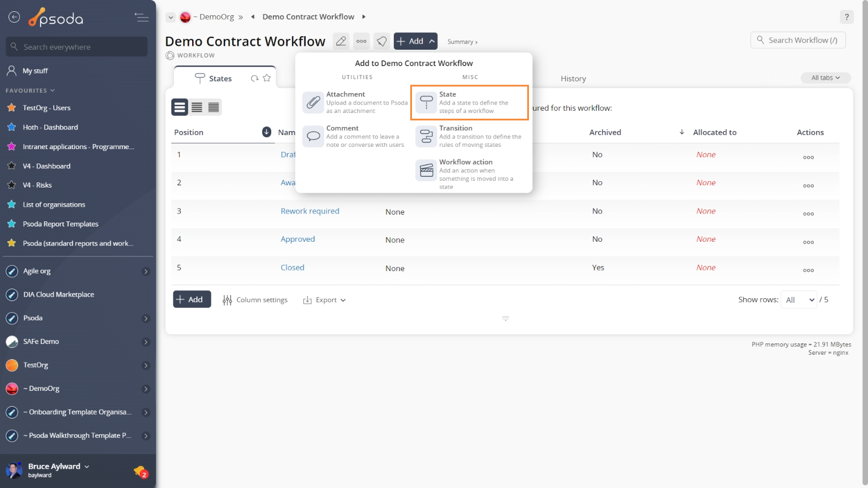Open Column settings

tap(255, 300)
